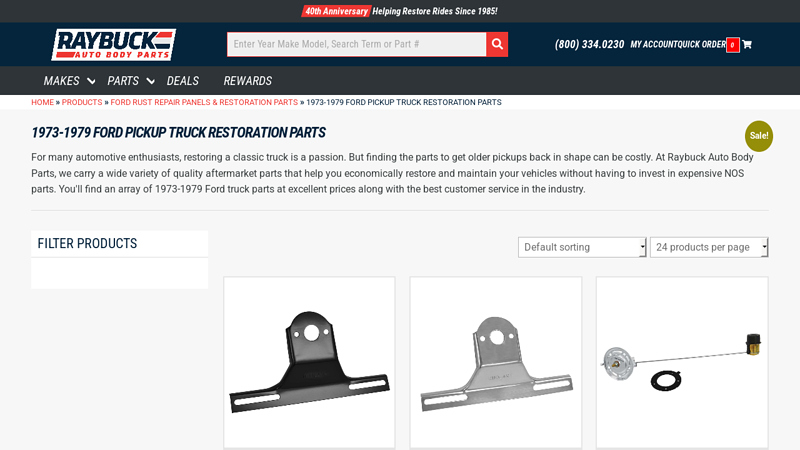Open the shopping cart icon
800x450 pixels.
(747, 45)
